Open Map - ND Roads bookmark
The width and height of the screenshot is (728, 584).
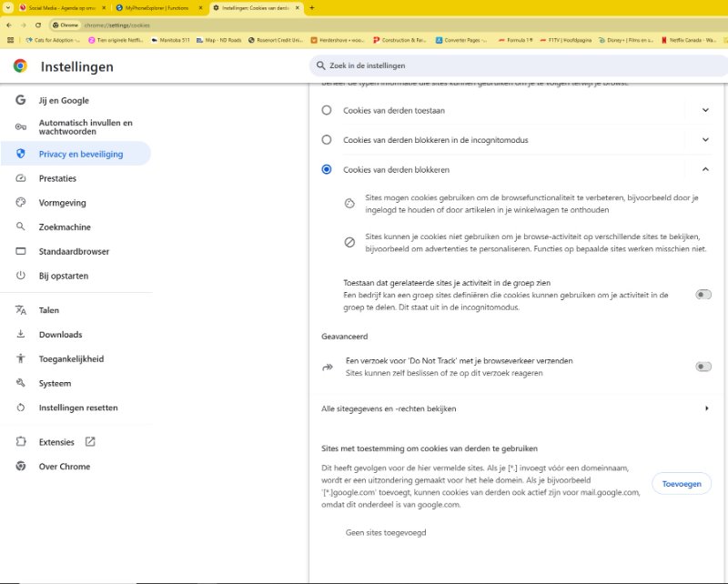tap(219, 40)
